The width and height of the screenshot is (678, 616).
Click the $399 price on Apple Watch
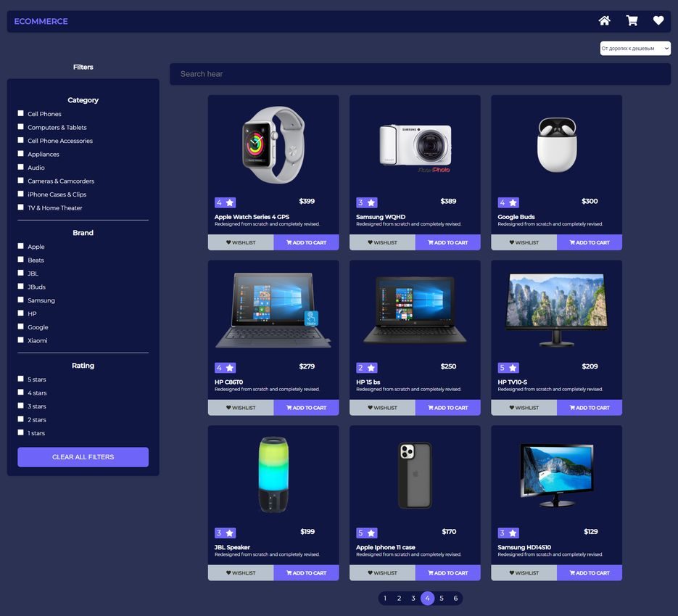click(307, 201)
